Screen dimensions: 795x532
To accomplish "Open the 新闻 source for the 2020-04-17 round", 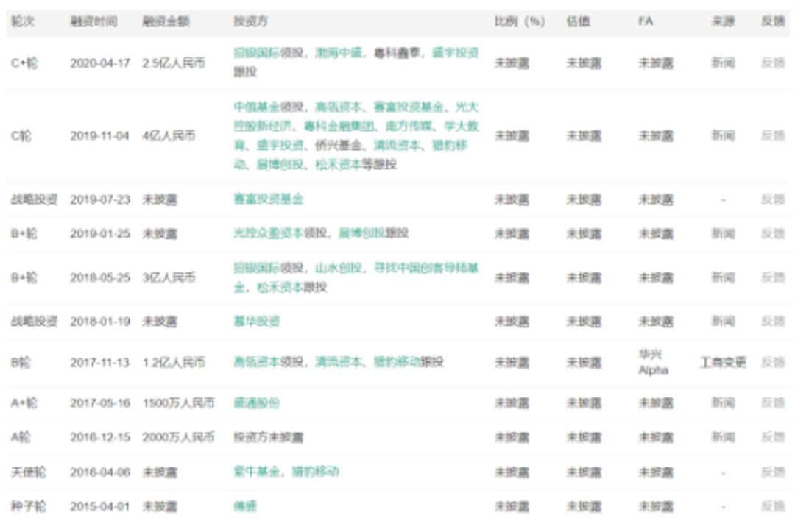I will [x=723, y=63].
